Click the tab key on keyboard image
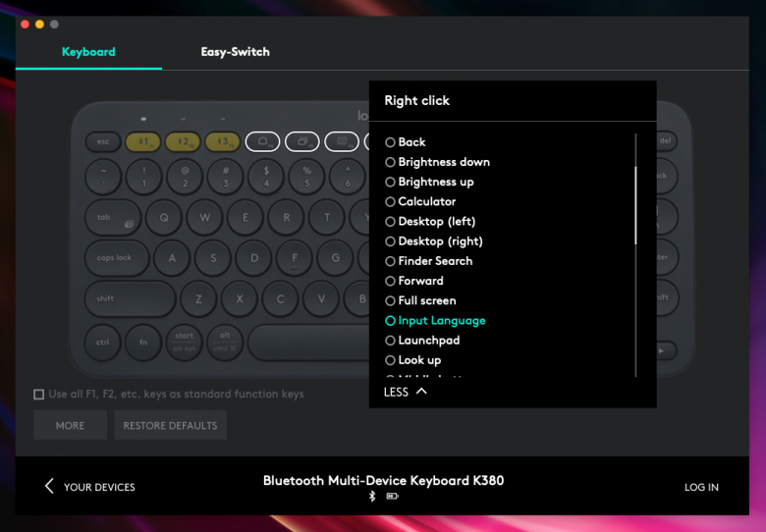Image resolution: width=766 pixels, height=532 pixels. tap(113, 218)
